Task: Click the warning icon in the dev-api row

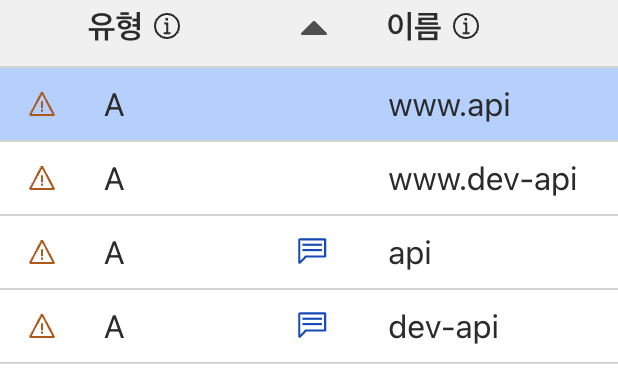Action: (42, 326)
